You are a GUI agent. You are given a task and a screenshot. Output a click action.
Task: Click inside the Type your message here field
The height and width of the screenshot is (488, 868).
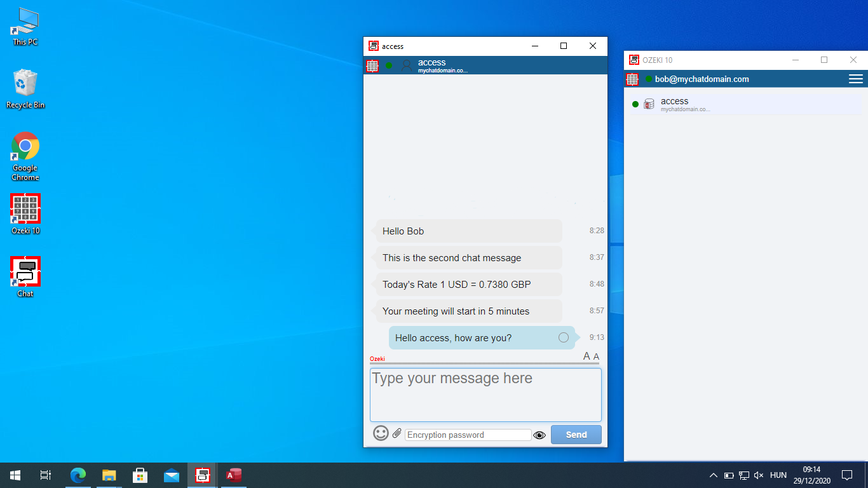(485, 394)
